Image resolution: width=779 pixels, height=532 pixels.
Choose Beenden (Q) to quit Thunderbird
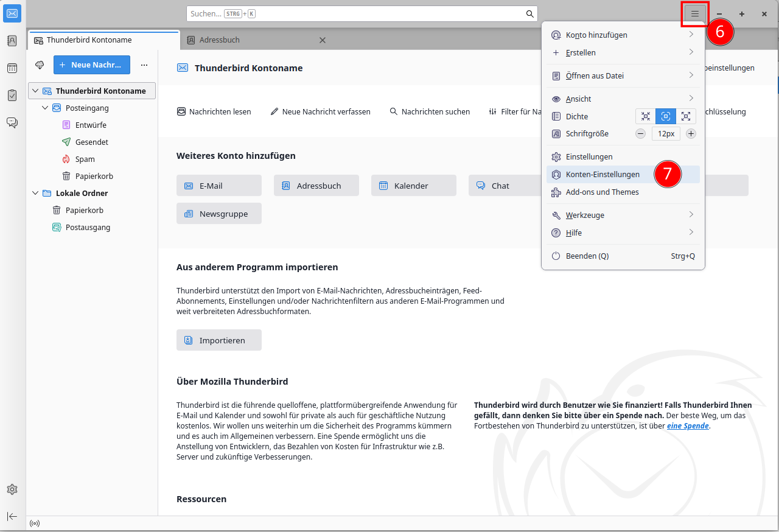click(623, 256)
